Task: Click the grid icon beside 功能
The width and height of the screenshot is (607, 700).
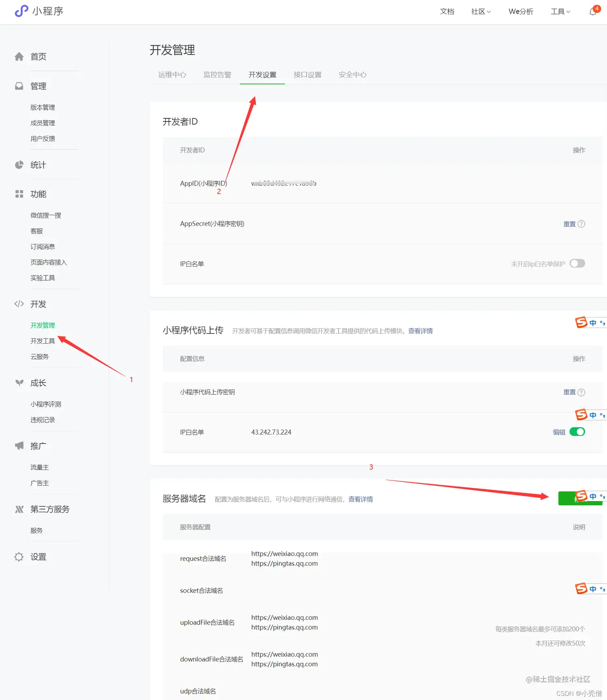Action: (x=19, y=194)
